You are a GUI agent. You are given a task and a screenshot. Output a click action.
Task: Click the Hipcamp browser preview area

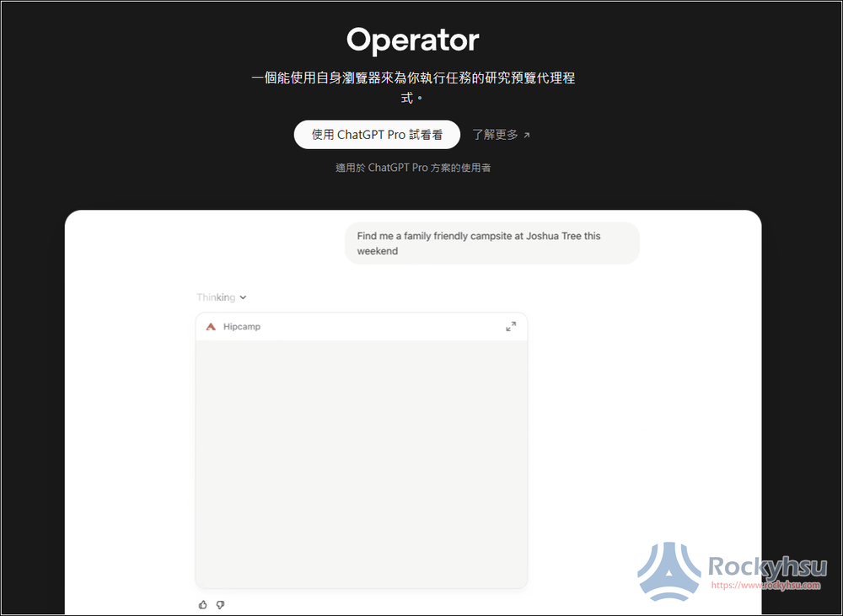[x=362, y=463]
